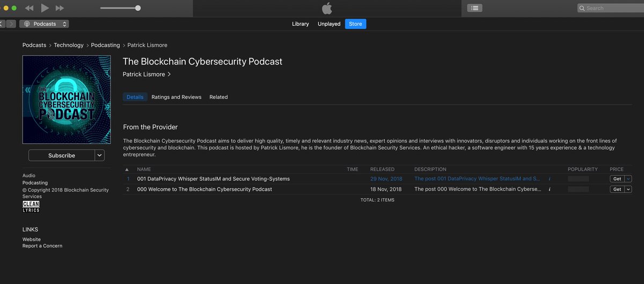
Task: Select the Details tab
Action: point(135,97)
